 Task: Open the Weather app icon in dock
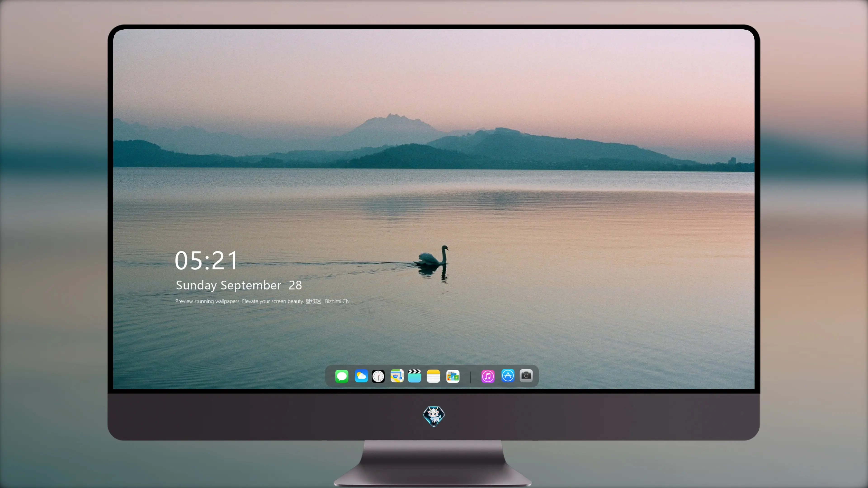(x=361, y=376)
